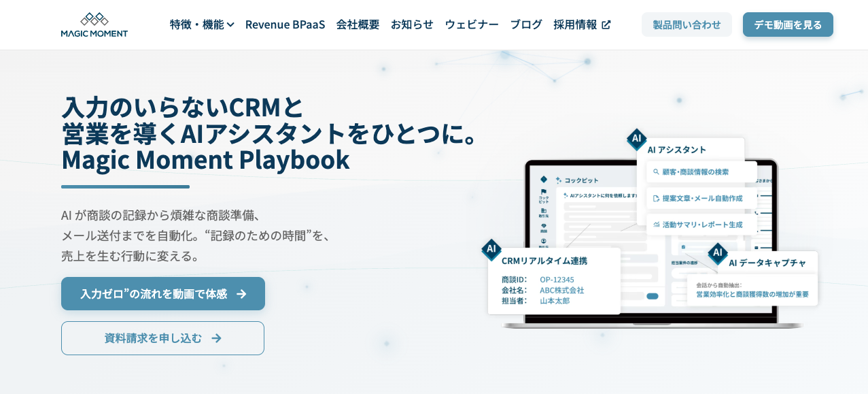
Task: Click the small blue pill button in laptop screen
Action: pyautogui.click(x=653, y=296)
